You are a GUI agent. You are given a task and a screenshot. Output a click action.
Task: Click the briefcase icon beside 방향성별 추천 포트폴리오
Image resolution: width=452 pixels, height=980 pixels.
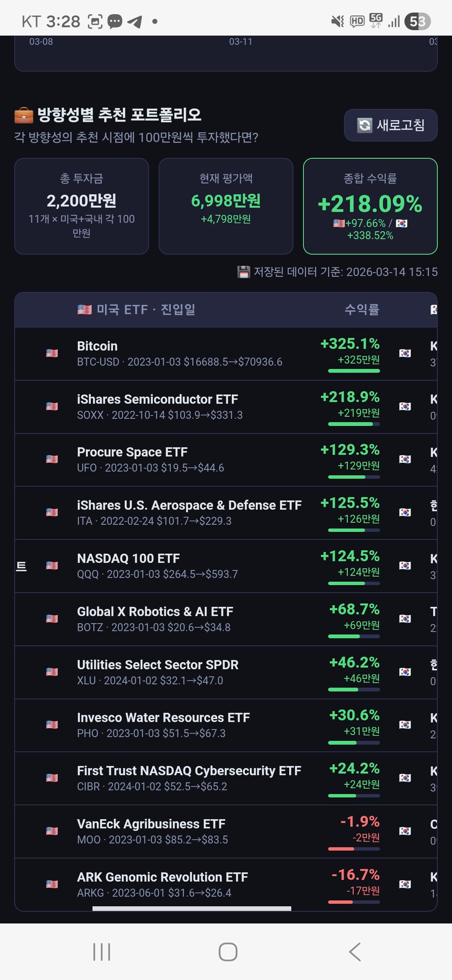pyautogui.click(x=24, y=115)
